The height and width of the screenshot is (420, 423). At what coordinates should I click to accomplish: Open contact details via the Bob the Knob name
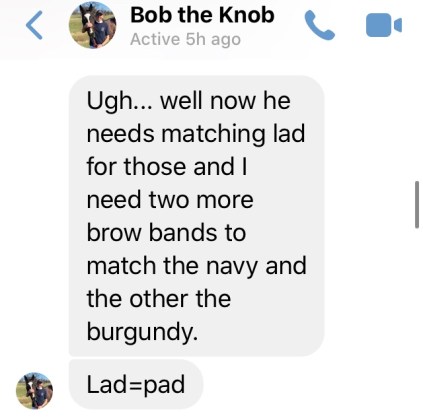[x=202, y=15]
